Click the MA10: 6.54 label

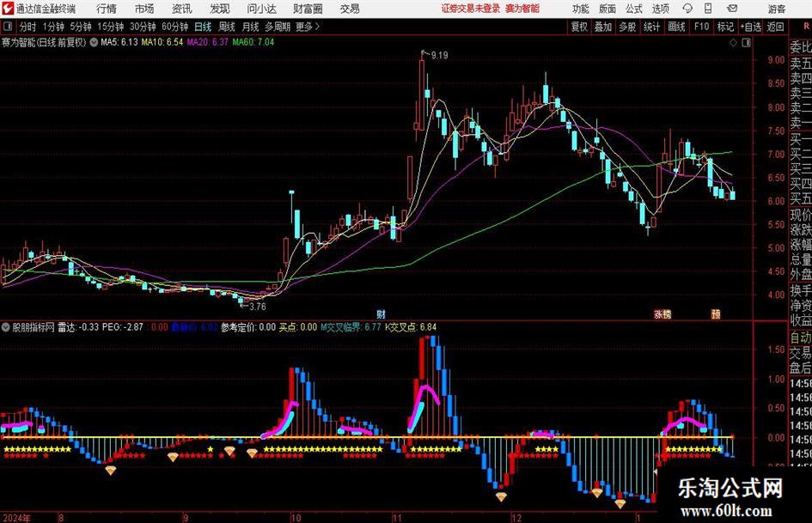pos(162,42)
